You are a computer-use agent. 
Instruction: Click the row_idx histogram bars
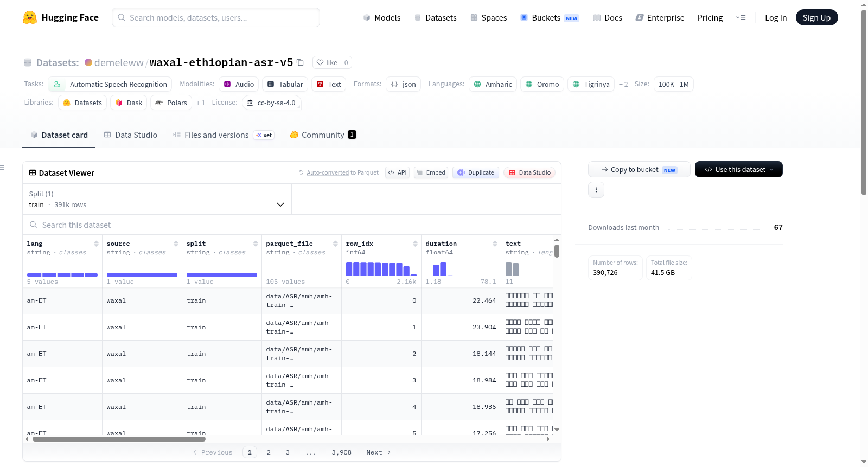coord(381,268)
